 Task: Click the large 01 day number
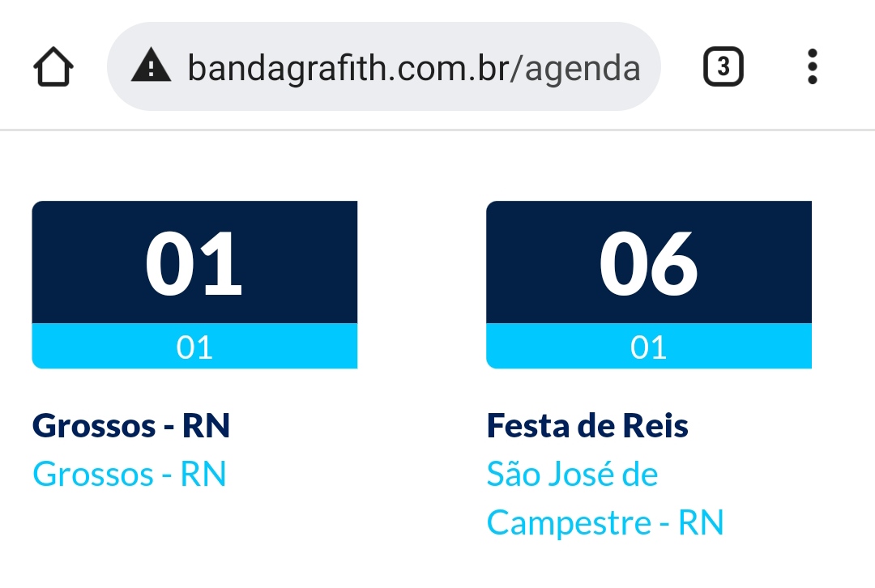[194, 263]
